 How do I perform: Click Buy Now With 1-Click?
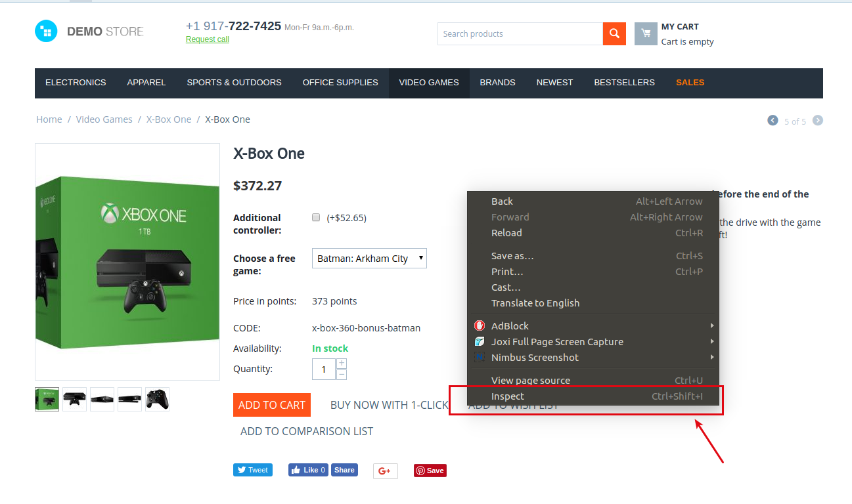click(x=390, y=405)
